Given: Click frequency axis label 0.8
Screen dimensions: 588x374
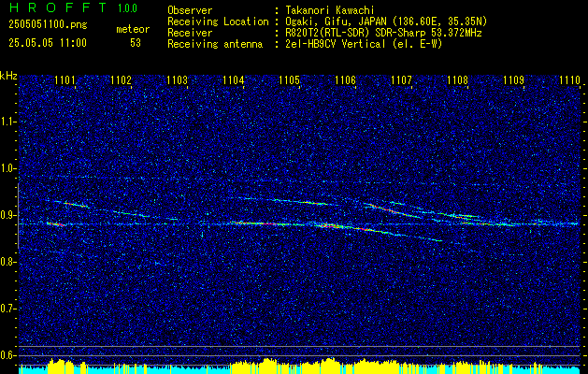Looking at the screenshot, I should (x=7, y=262).
